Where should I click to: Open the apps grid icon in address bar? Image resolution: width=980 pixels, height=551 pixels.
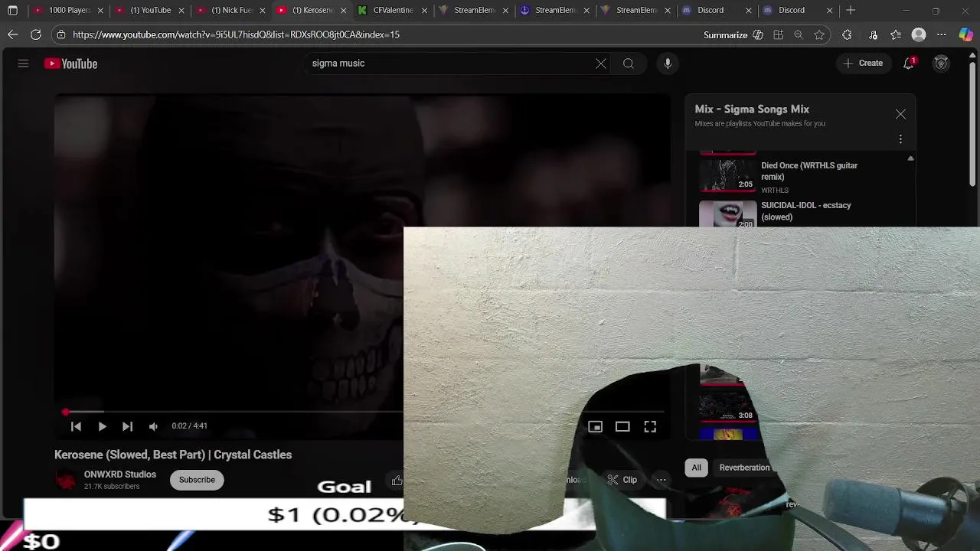(779, 34)
